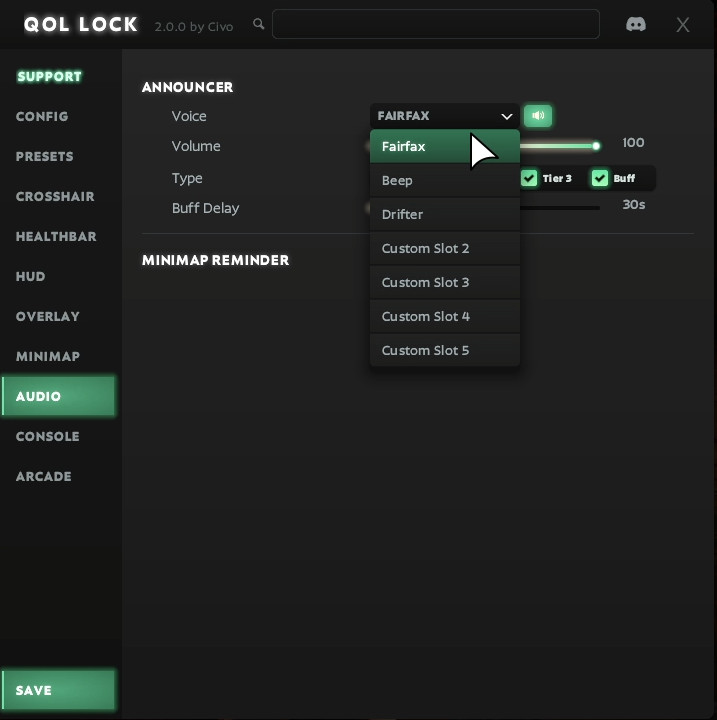The image size is (717, 720).
Task: Open the Discord link icon
Action: (x=635, y=24)
